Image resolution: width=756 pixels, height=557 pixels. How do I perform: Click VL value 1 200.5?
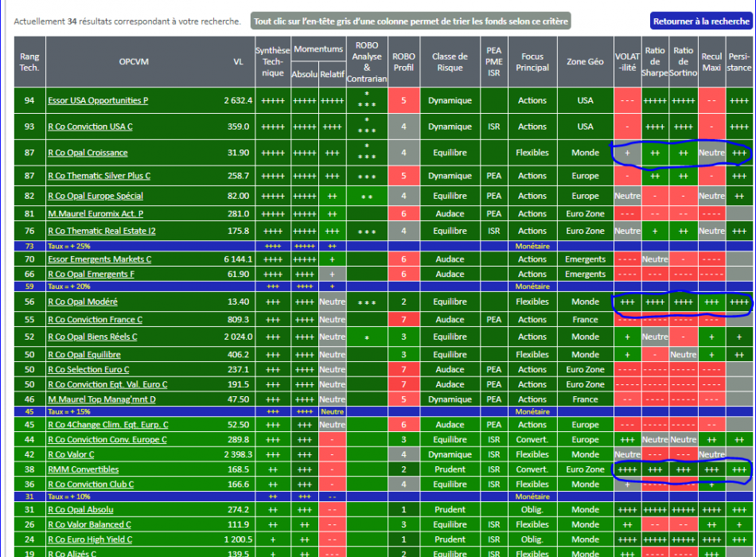pyautogui.click(x=238, y=539)
